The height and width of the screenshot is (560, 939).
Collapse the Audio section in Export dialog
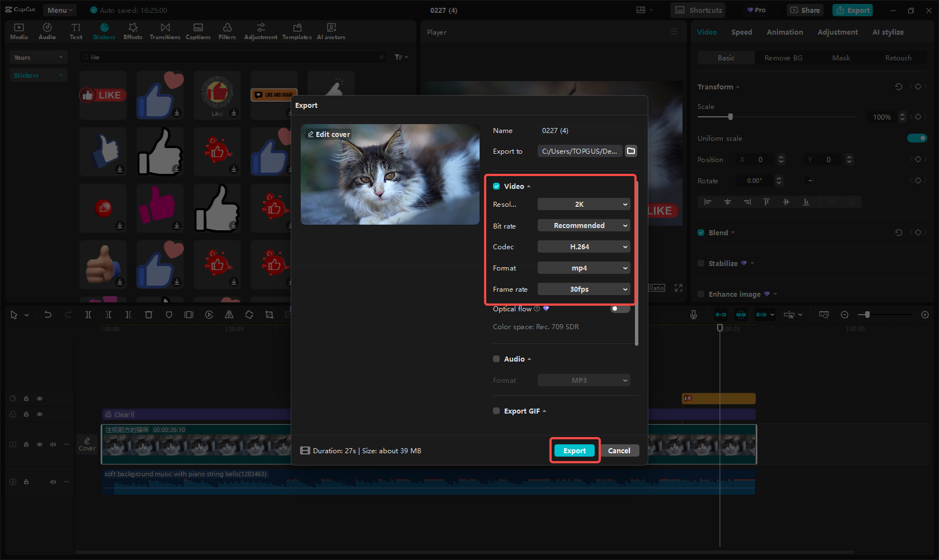(529, 359)
